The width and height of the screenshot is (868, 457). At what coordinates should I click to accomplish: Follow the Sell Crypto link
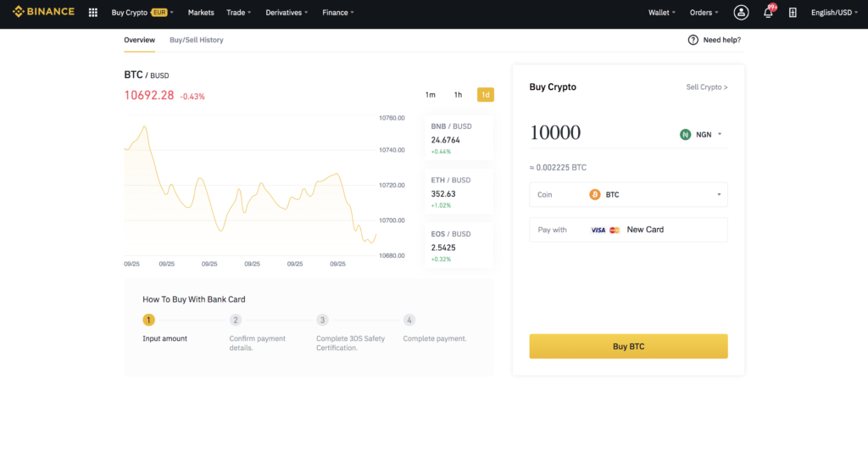coord(707,87)
